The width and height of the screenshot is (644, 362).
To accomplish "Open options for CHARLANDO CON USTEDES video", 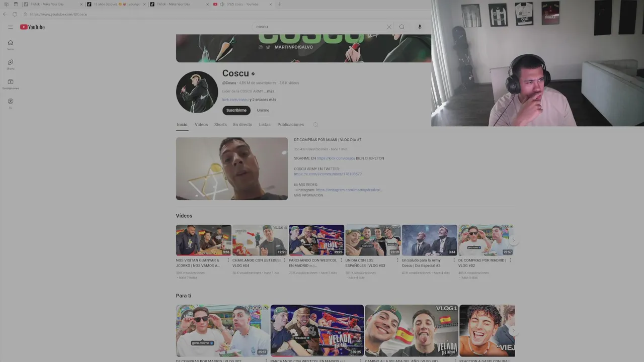I will pos(284,260).
